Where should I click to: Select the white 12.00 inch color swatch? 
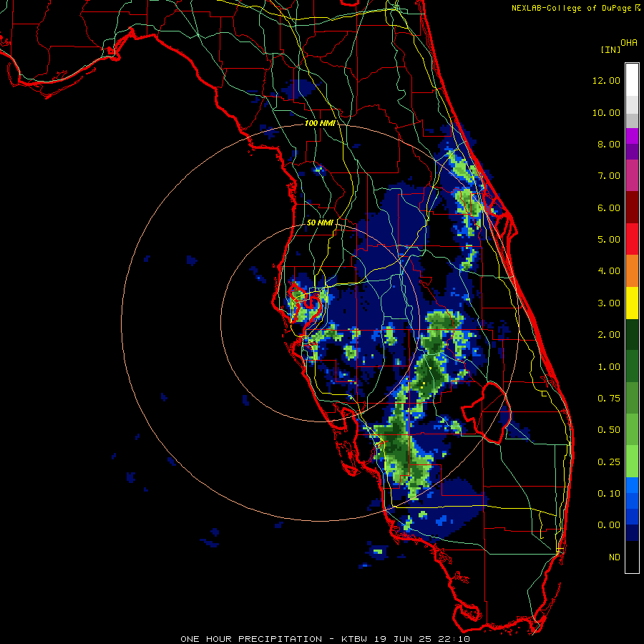pos(632,80)
